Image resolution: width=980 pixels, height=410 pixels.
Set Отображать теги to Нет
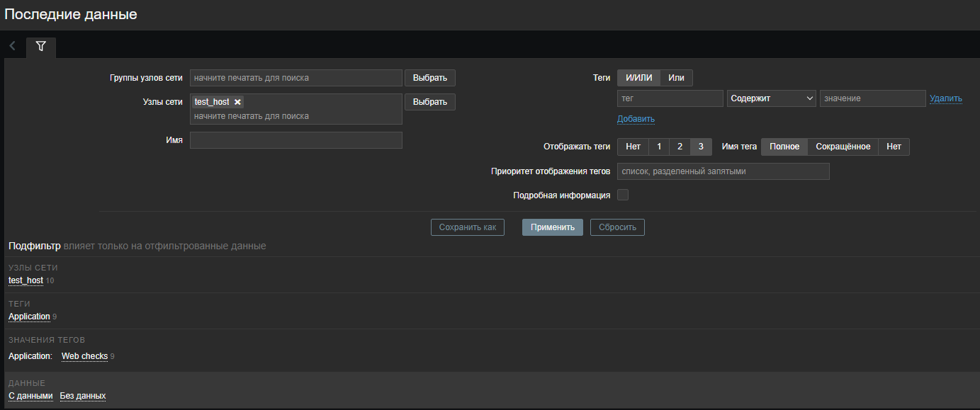tap(633, 147)
